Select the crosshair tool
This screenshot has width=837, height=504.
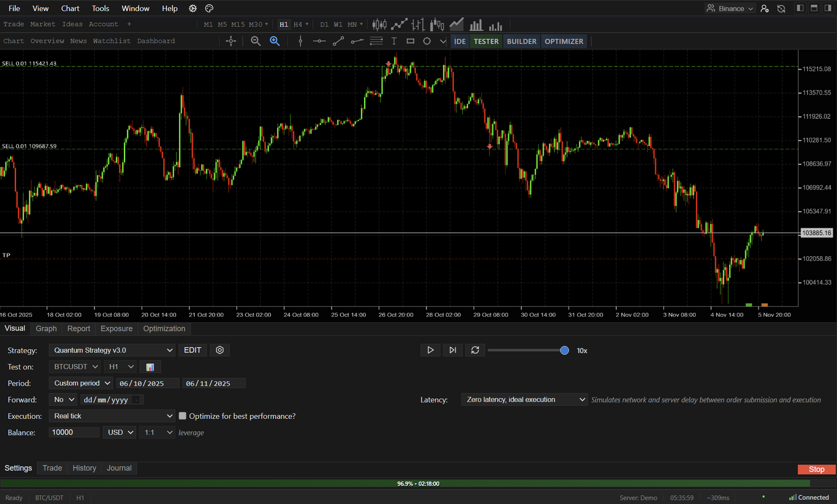point(231,41)
